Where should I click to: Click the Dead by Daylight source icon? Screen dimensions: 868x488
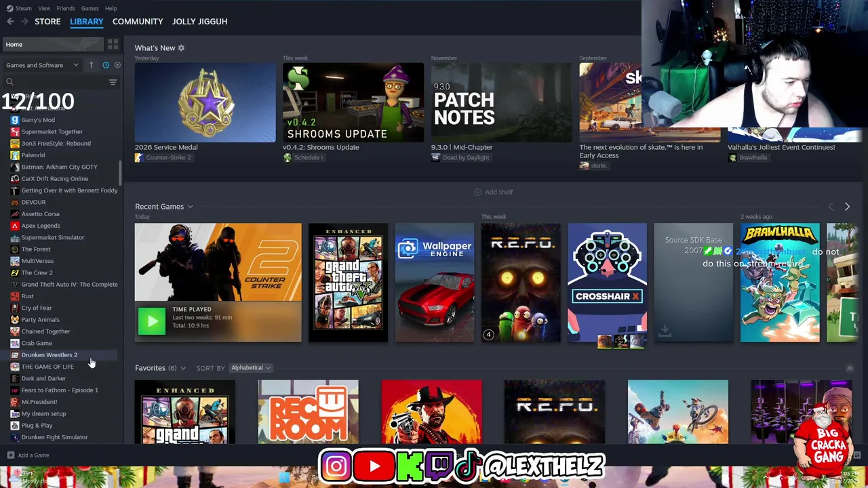point(435,157)
